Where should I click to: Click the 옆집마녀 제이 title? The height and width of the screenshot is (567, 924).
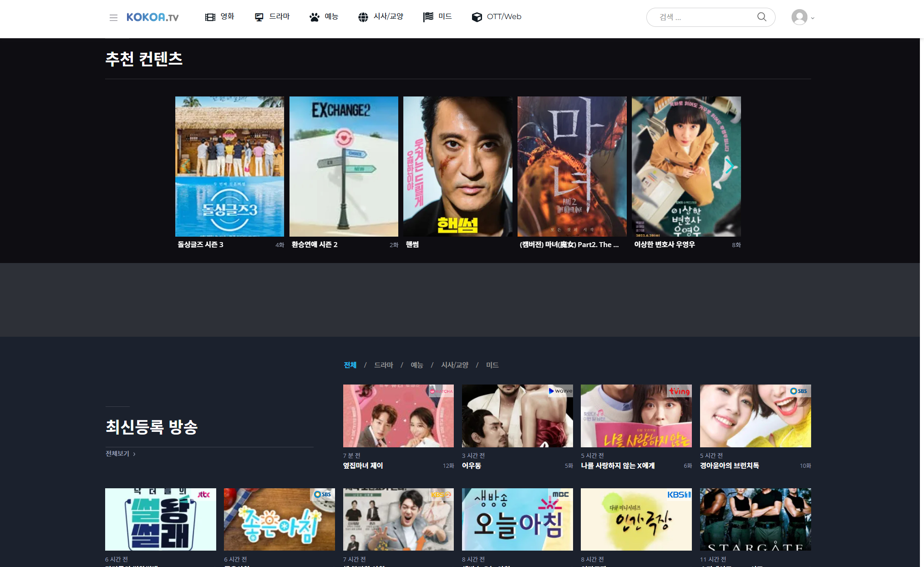pyautogui.click(x=363, y=466)
